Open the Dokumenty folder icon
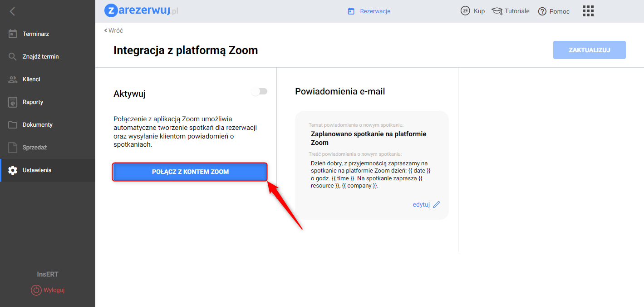 [13, 125]
